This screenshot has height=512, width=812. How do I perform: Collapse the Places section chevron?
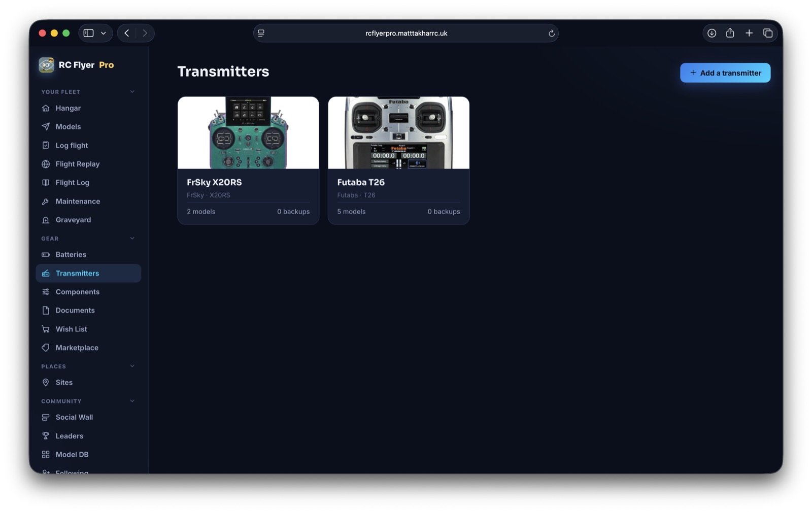pos(132,366)
